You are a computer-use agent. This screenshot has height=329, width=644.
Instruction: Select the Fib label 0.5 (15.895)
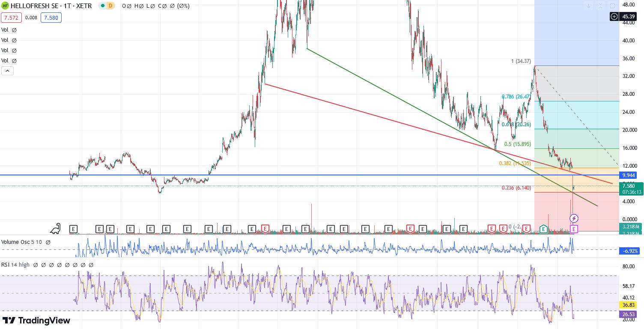pyautogui.click(x=518, y=144)
